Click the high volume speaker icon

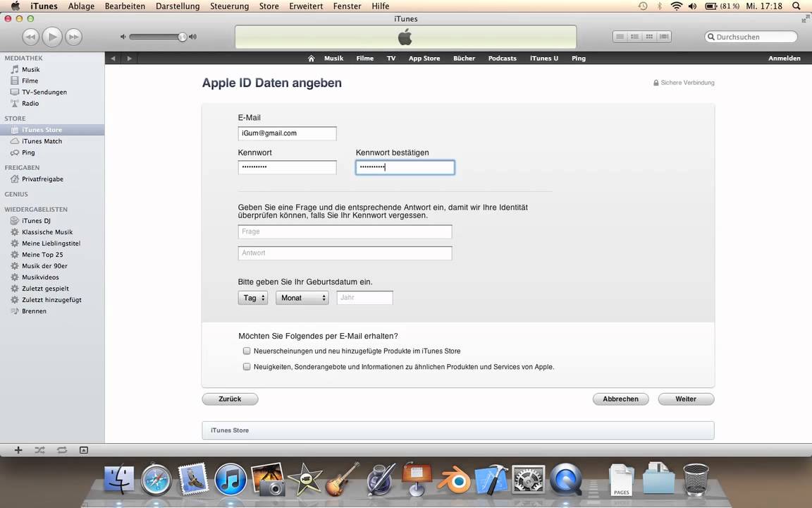(x=192, y=37)
